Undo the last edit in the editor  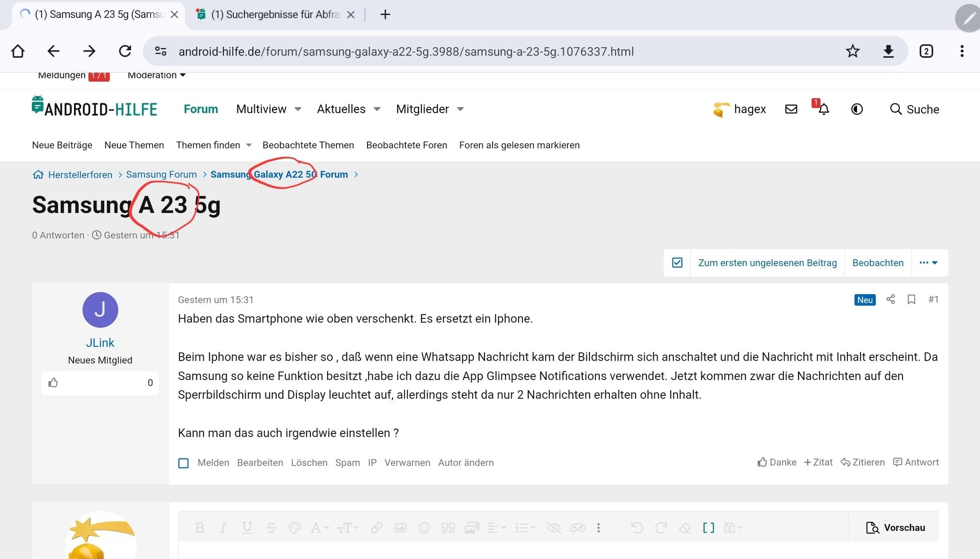click(636, 528)
